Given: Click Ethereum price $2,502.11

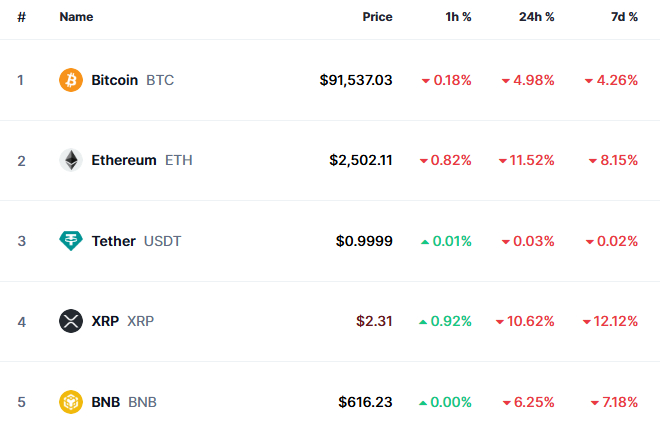Looking at the screenshot, I should pyautogui.click(x=361, y=160).
